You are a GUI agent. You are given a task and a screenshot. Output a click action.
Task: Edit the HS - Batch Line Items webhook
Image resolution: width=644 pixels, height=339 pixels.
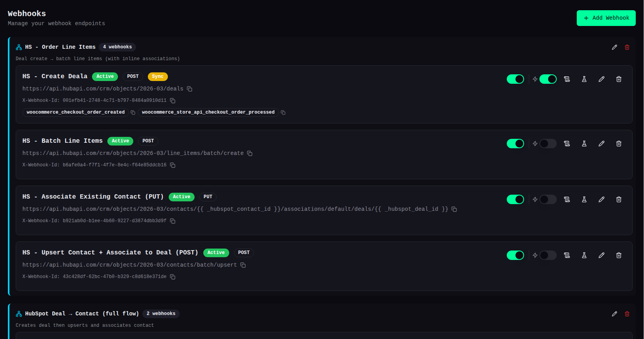click(602, 144)
